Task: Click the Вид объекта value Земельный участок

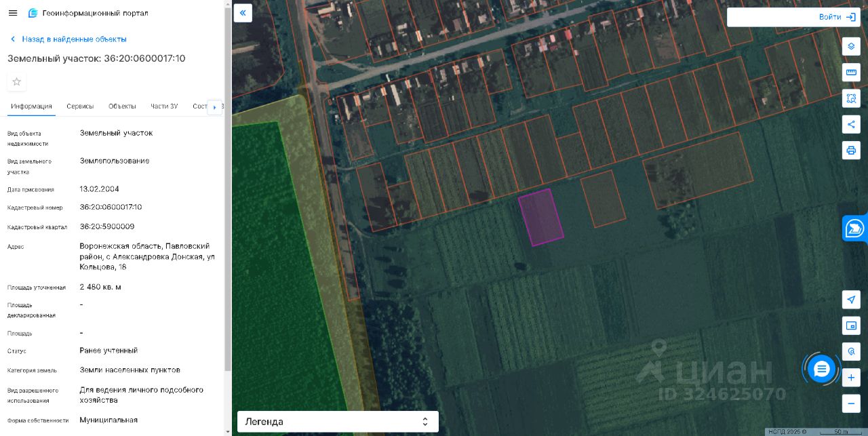Action: [x=116, y=133]
